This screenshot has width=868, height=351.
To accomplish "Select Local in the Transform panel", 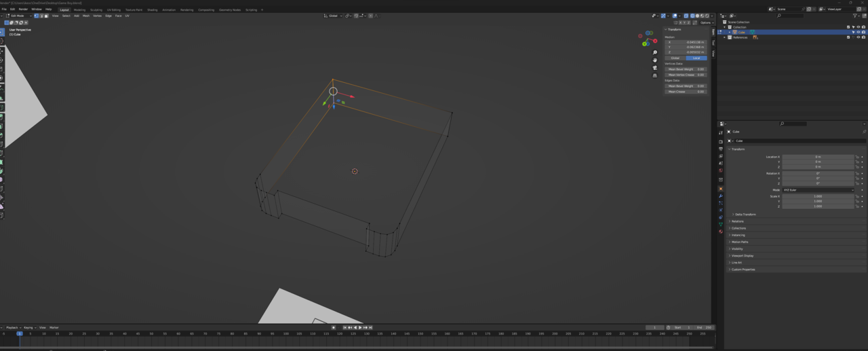I will tap(696, 58).
